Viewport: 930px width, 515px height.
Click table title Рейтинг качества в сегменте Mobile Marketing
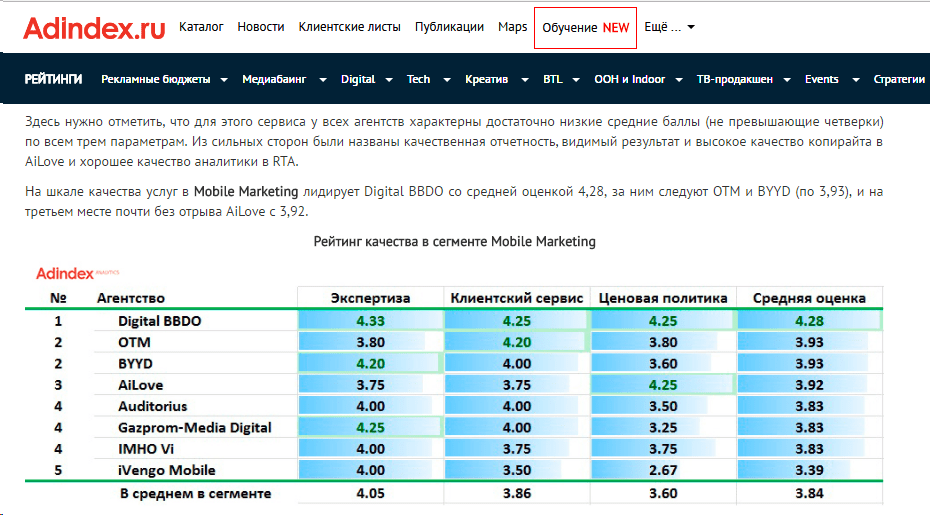click(454, 241)
